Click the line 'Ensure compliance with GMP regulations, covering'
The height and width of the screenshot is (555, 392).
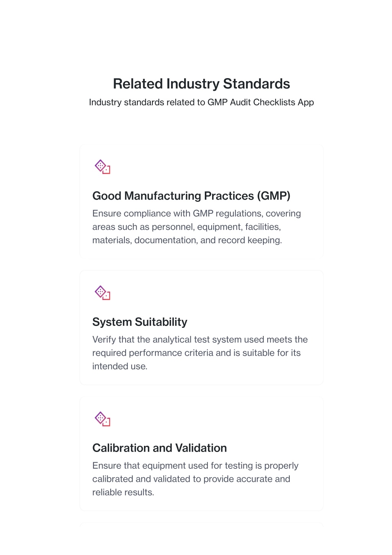point(196,213)
